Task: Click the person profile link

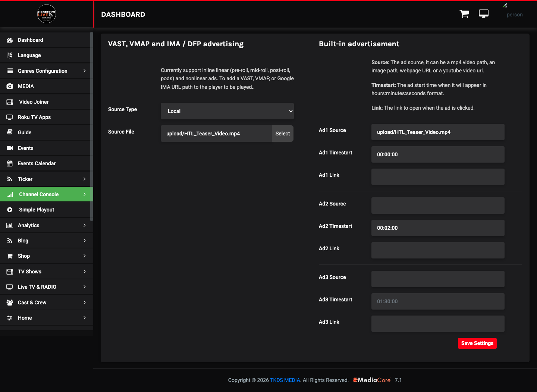Action: [x=515, y=15]
